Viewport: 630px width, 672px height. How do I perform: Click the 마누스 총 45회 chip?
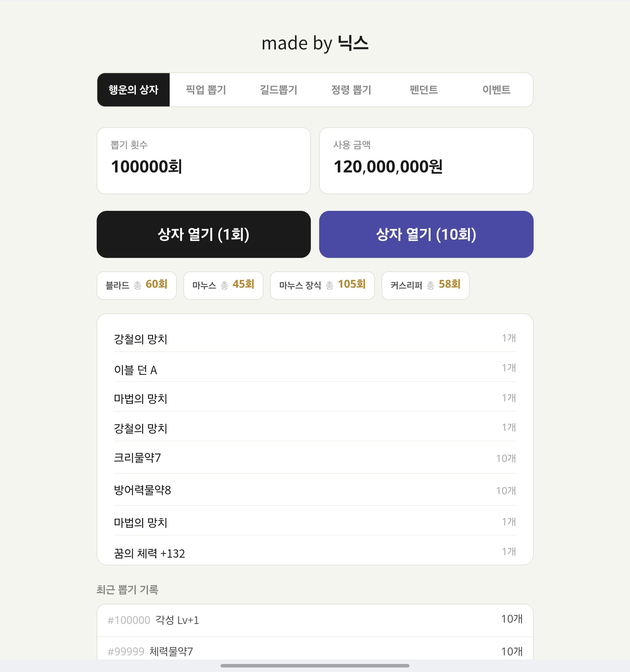pyautogui.click(x=223, y=285)
